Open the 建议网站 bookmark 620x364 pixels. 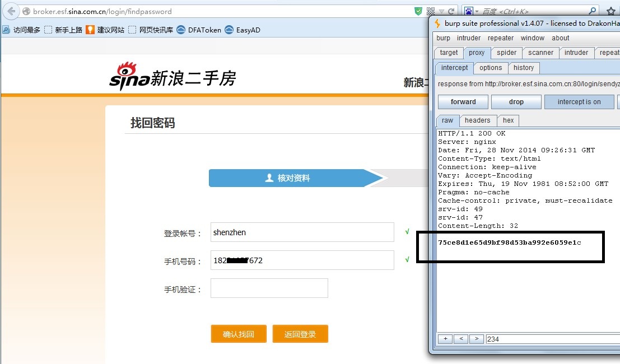click(105, 30)
